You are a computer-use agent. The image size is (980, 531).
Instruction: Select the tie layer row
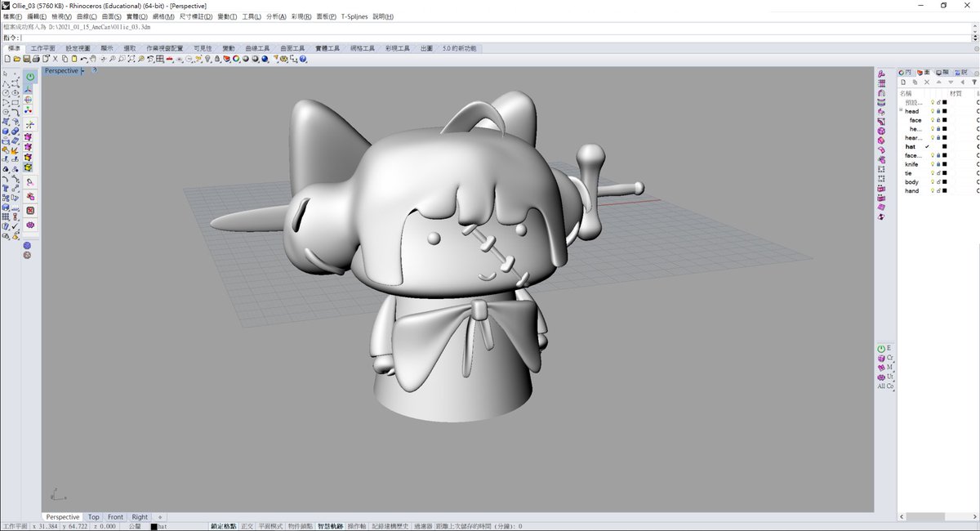938,173
